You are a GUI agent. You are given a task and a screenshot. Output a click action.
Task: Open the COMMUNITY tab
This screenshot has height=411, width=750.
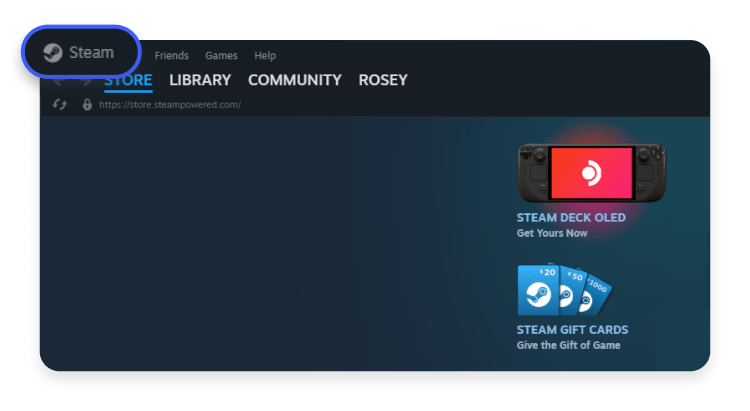pos(295,80)
